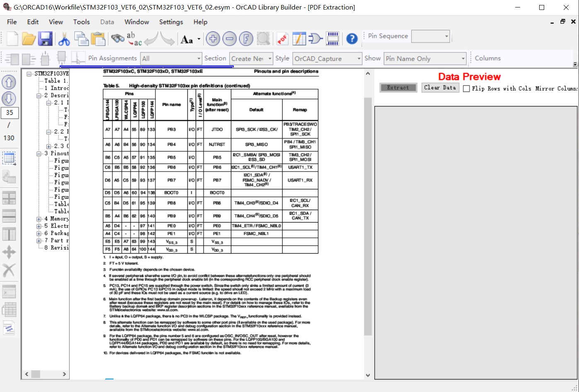Open the Tools menu

(81, 22)
